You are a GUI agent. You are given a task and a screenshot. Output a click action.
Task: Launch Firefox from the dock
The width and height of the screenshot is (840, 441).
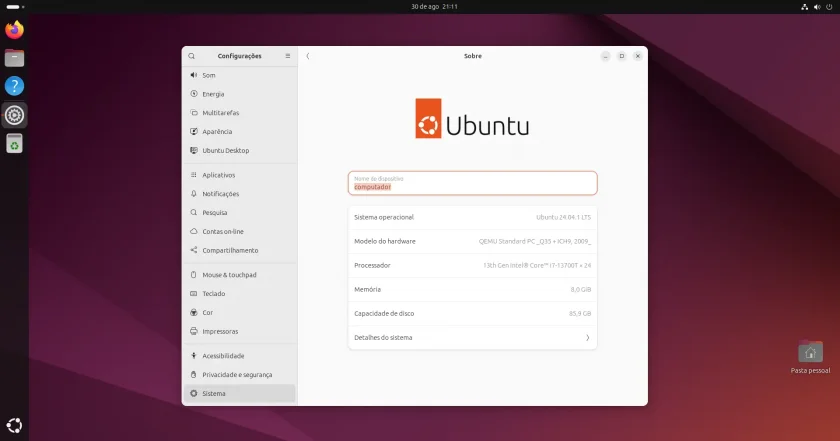[14, 29]
